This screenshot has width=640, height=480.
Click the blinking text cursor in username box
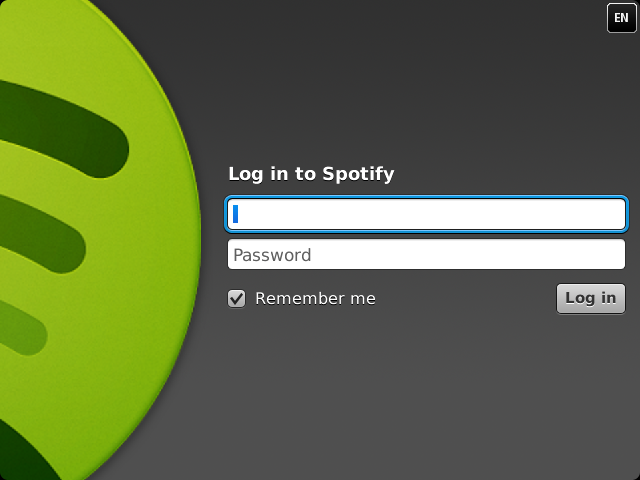(x=236, y=214)
